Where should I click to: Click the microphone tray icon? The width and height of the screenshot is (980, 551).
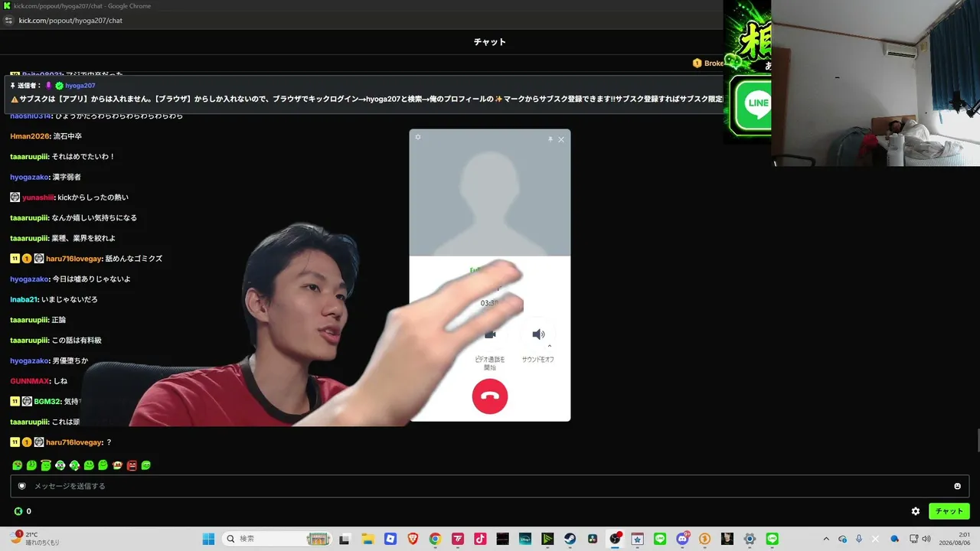859,539
